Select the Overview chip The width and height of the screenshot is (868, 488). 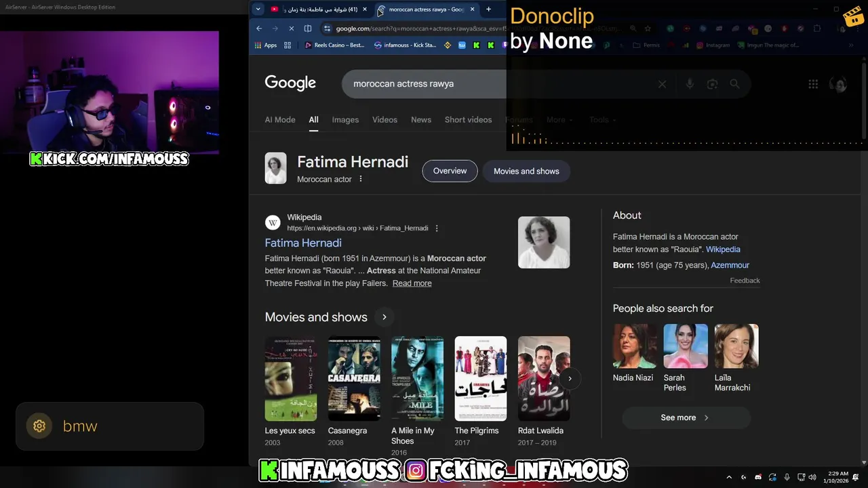450,171
